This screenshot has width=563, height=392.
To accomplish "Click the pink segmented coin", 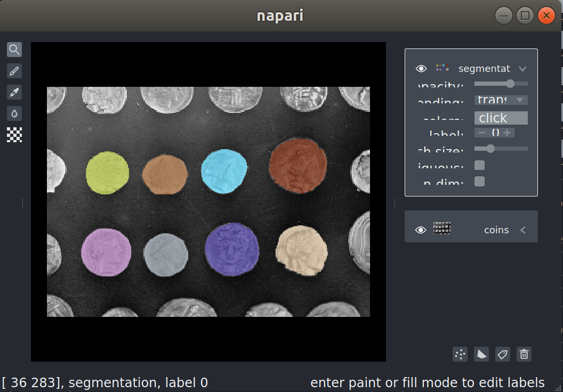I will pyautogui.click(x=106, y=252).
